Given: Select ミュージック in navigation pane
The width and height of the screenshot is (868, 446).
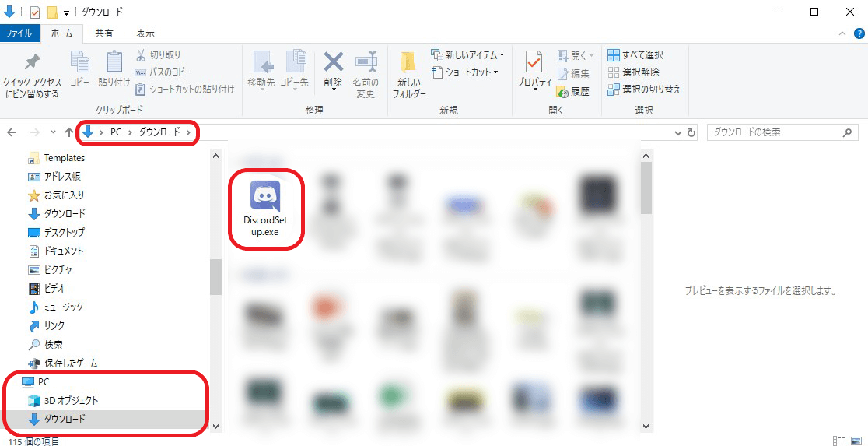Looking at the screenshot, I should pos(57,307).
